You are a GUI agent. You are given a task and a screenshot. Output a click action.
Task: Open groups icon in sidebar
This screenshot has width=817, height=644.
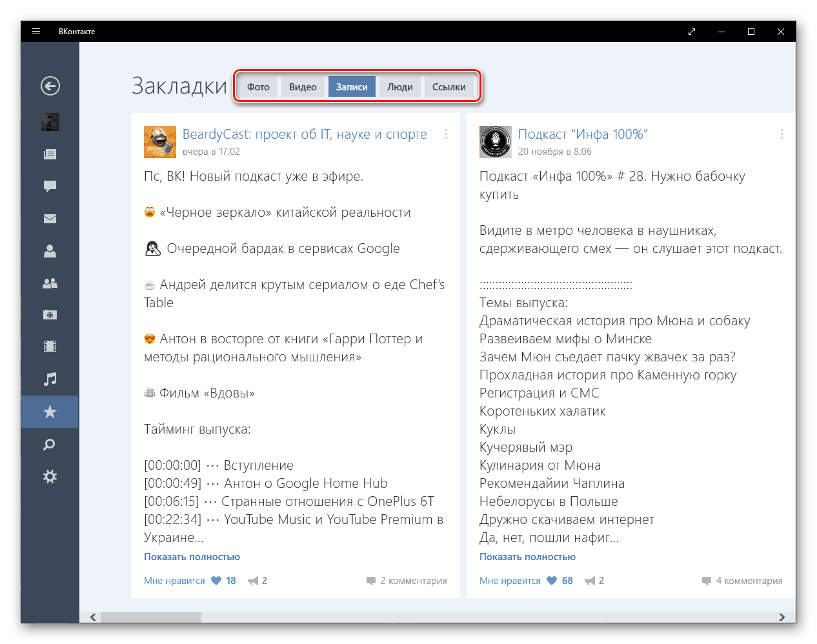(50, 283)
